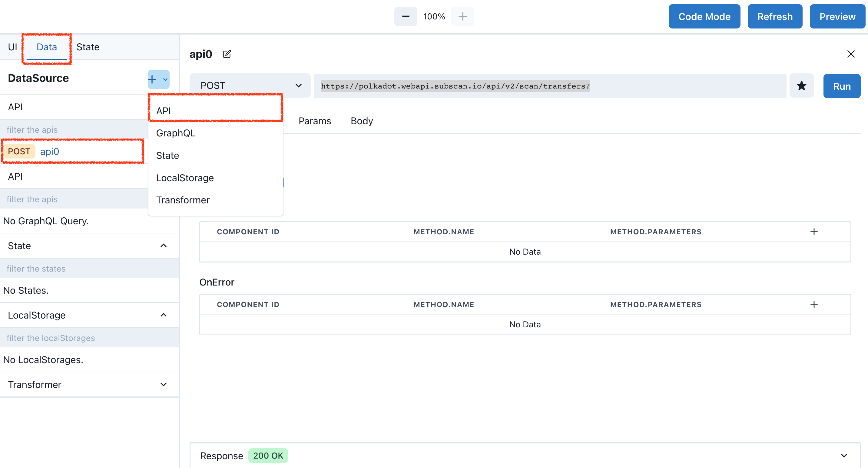Click the Preview button
The image size is (868, 468).
coord(837,17)
